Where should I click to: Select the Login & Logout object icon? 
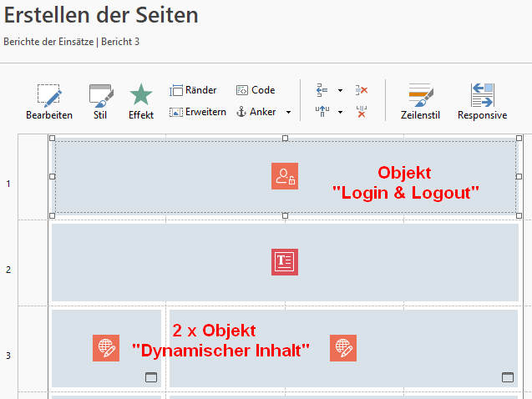click(285, 176)
